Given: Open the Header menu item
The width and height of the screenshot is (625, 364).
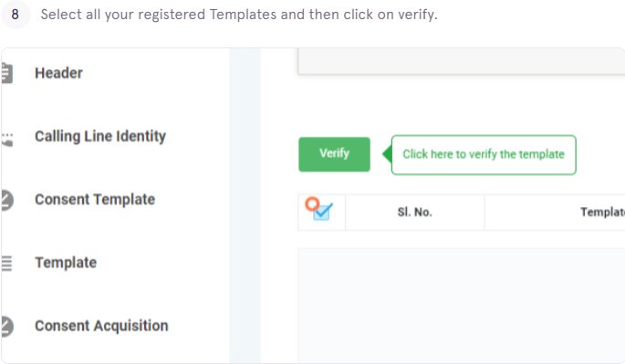Looking at the screenshot, I should (x=58, y=73).
